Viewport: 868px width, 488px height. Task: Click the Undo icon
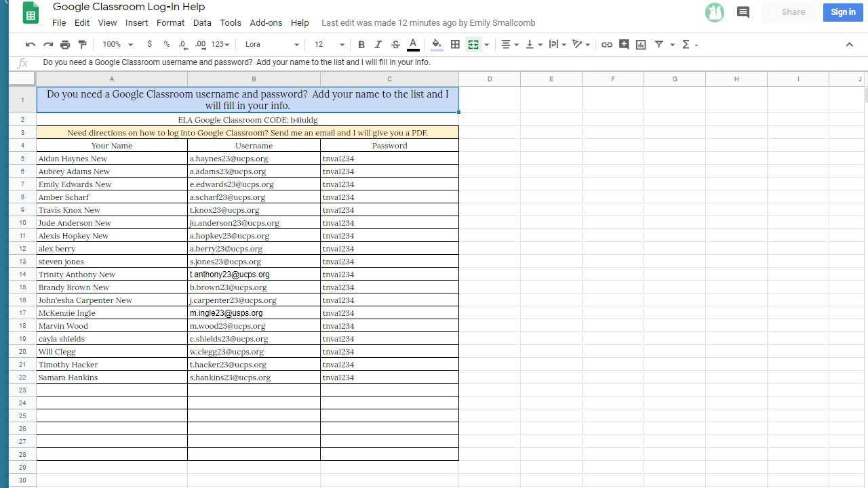(30, 44)
